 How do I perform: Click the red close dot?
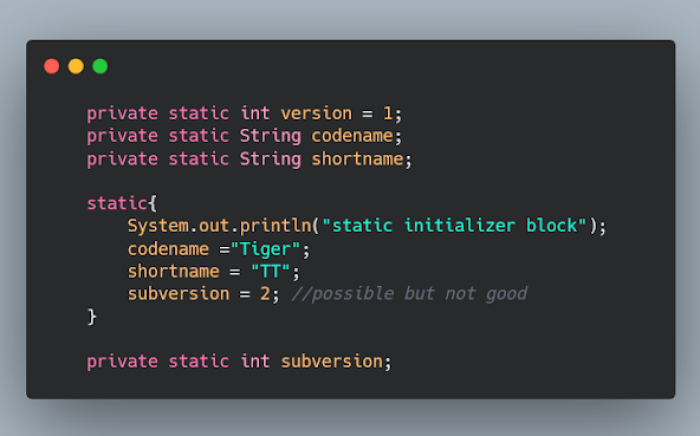pos(52,66)
